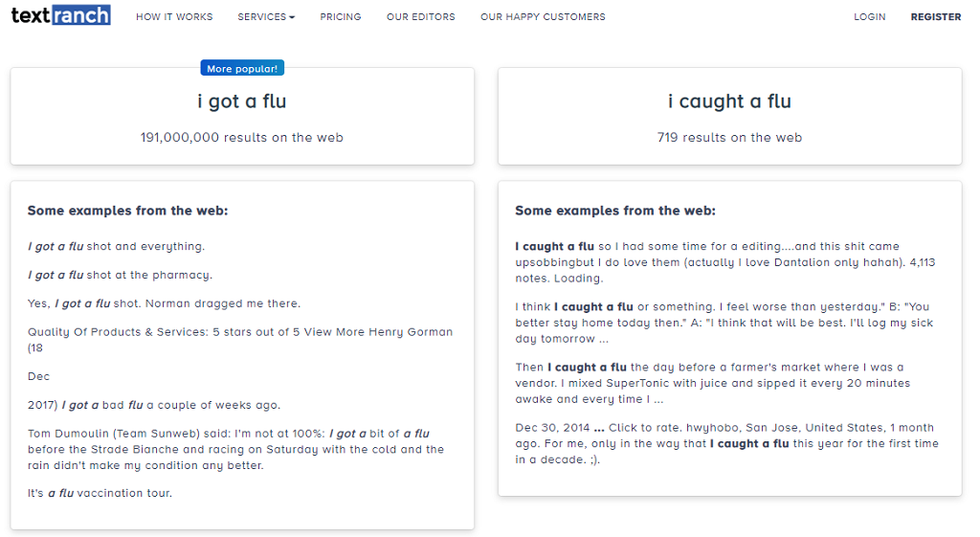Expand the Services dropdown menu
Viewport: 980px width, 537px height.
266,17
